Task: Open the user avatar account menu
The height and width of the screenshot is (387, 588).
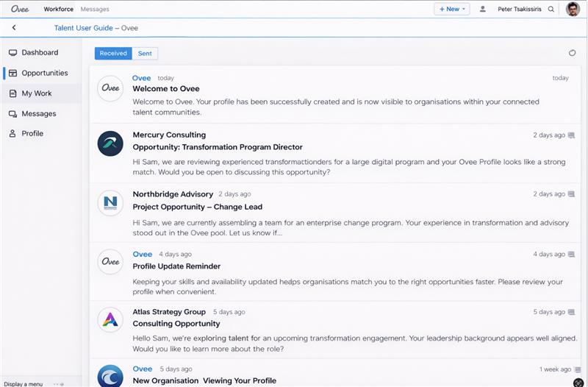Action: pos(573,10)
